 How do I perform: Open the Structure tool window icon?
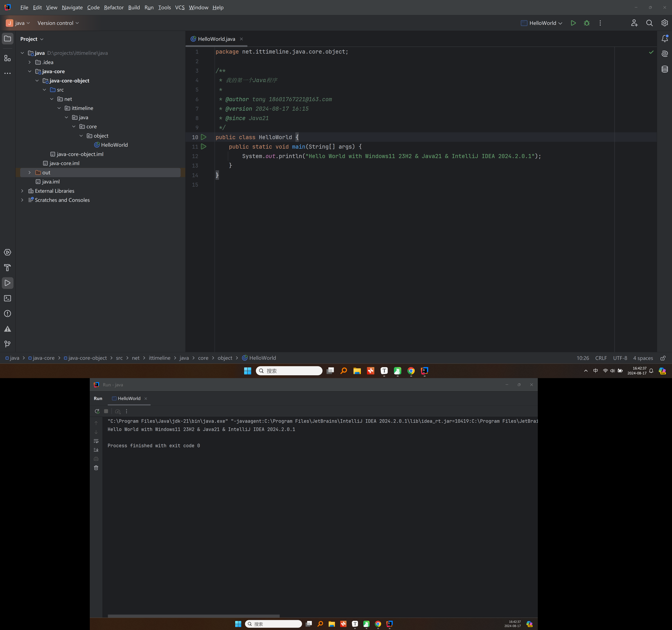pyautogui.click(x=7, y=58)
